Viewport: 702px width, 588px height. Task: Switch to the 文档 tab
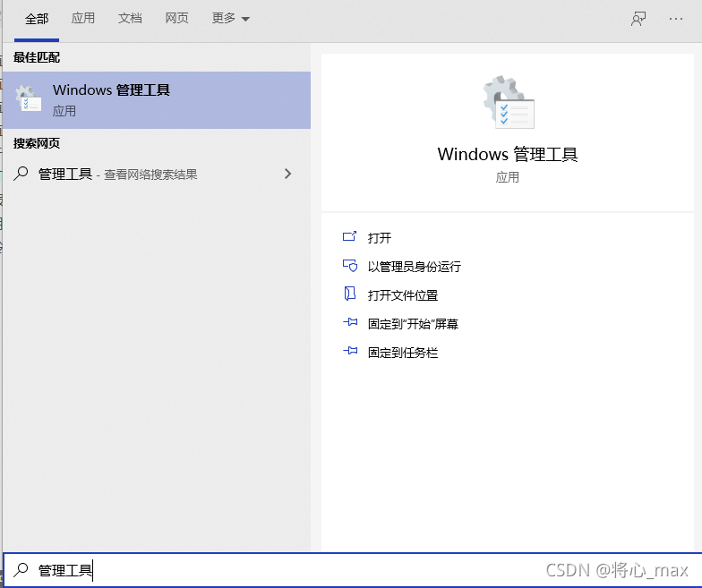130,18
